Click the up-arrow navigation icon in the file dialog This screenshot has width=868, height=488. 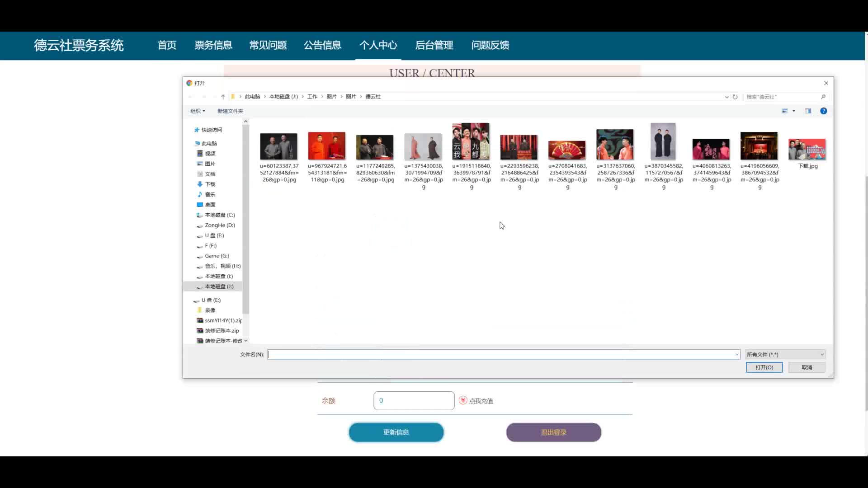pyautogui.click(x=223, y=97)
